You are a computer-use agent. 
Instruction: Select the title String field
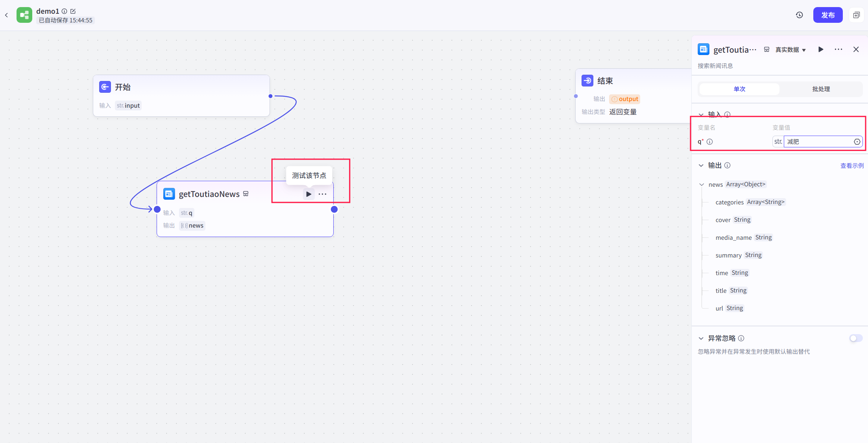(731, 290)
